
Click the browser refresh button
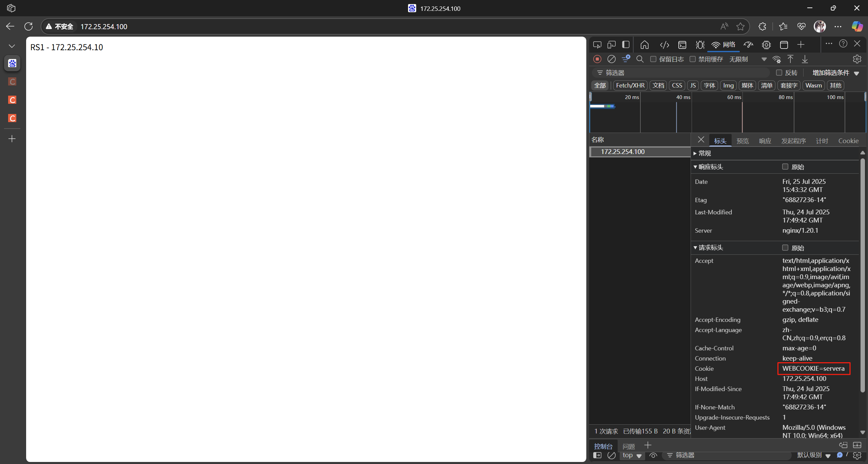(28, 26)
